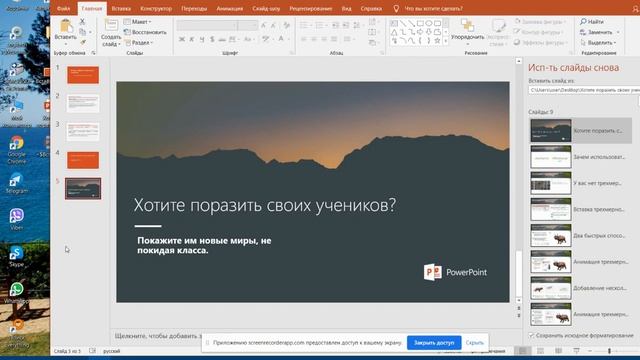
Task: Open WhatsApp desktop shortcut
Action: (17, 292)
